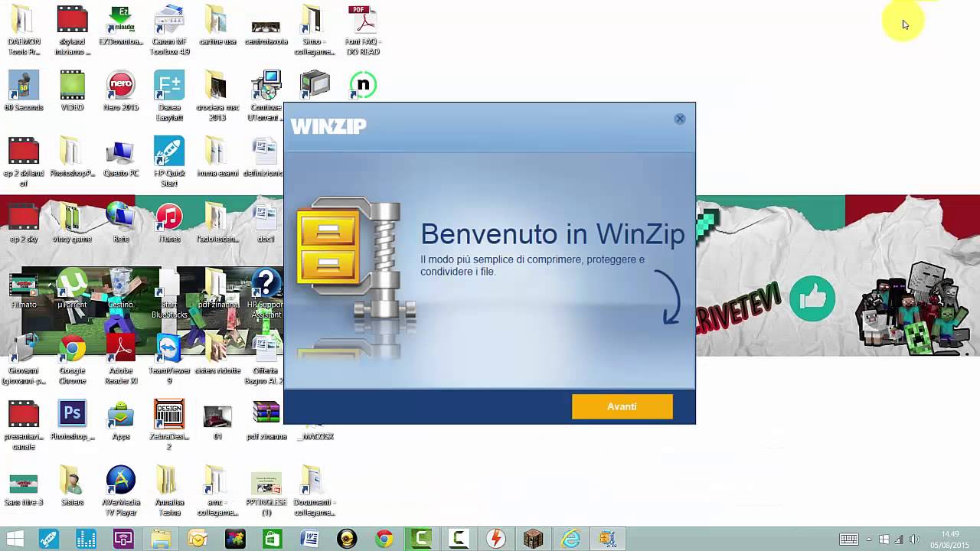This screenshot has height=551, width=980.
Task: Select the Questo PC icon
Action: click(x=120, y=157)
